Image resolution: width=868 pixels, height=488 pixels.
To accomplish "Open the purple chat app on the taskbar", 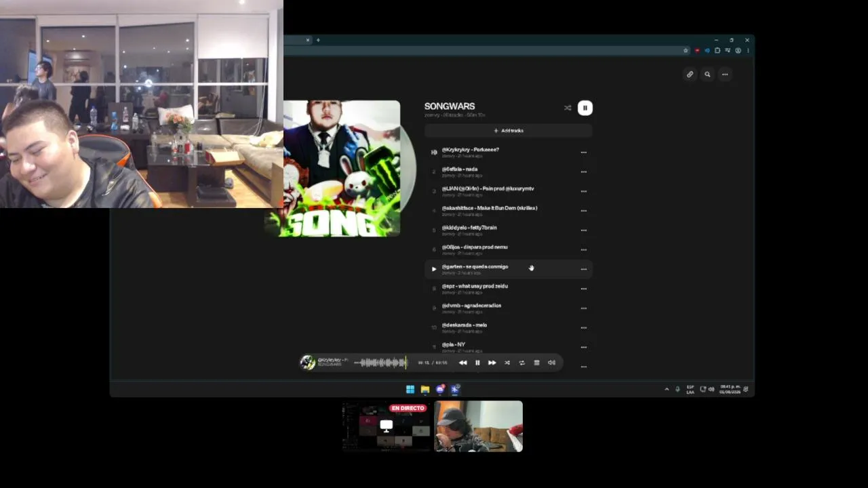I will (x=440, y=389).
